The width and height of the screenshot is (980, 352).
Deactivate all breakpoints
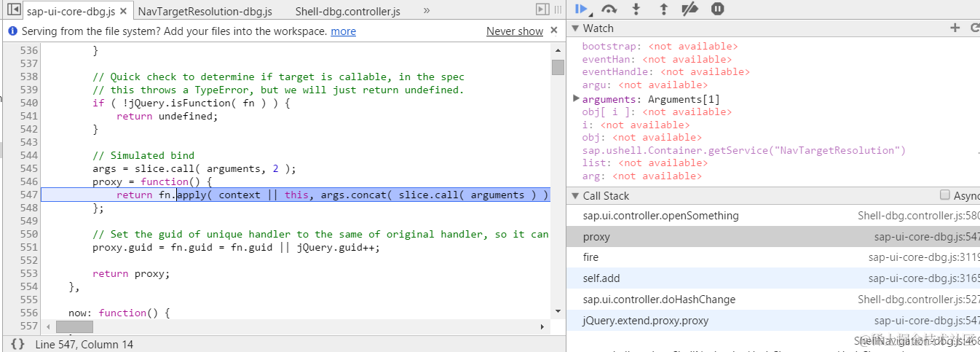tap(690, 9)
